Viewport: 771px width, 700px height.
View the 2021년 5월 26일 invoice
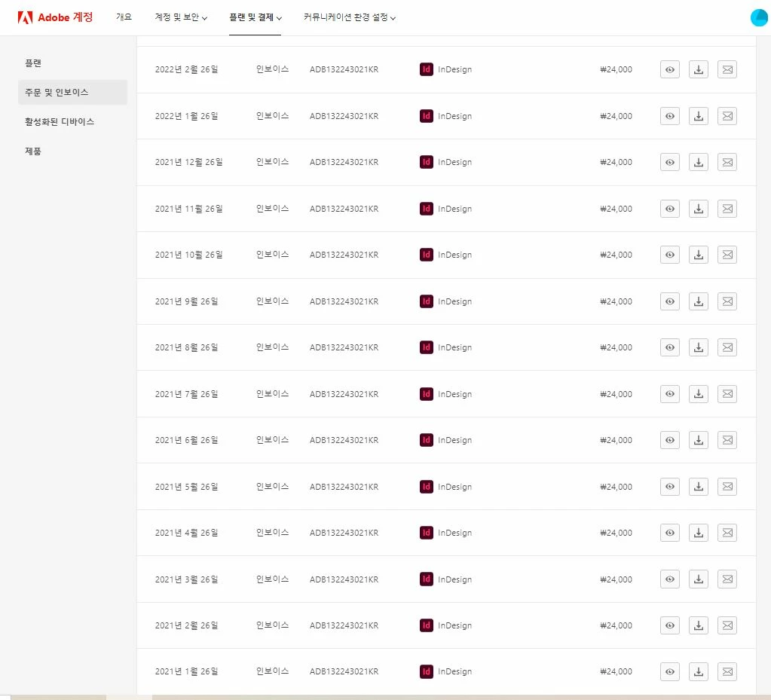pos(670,487)
